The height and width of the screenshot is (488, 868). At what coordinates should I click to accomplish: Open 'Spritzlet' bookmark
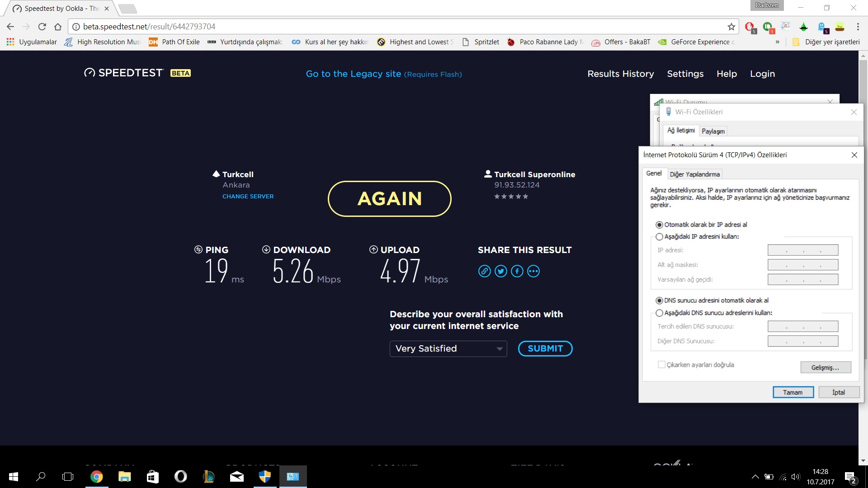click(x=481, y=42)
